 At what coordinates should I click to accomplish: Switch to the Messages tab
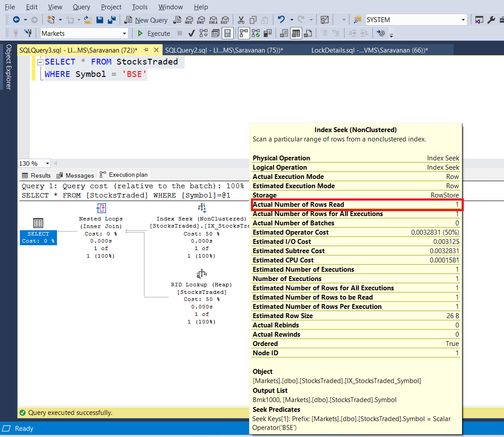pyautogui.click(x=75, y=175)
